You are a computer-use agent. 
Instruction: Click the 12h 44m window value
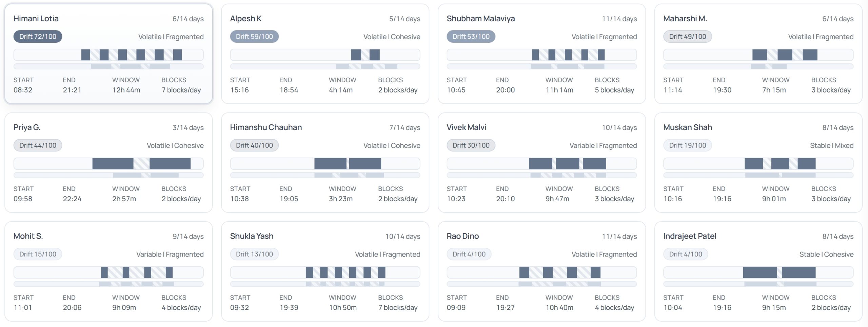[126, 90]
